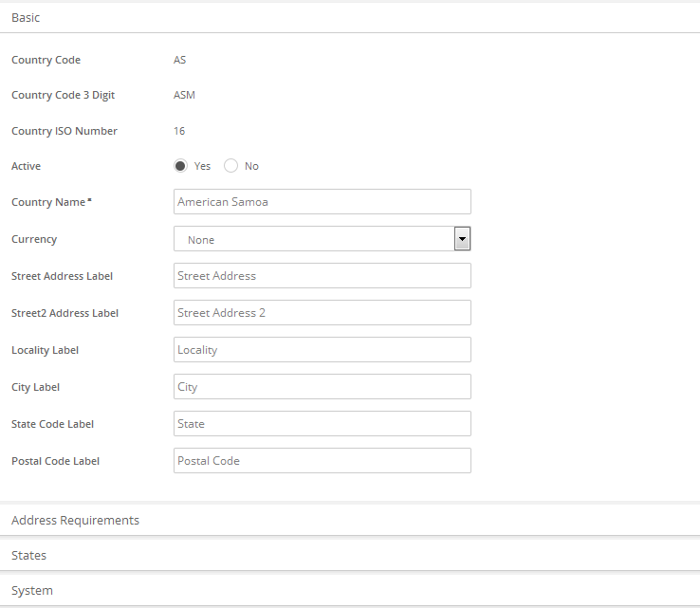The width and height of the screenshot is (700, 608).
Task: Click the Country Name input field
Action: [x=322, y=202]
